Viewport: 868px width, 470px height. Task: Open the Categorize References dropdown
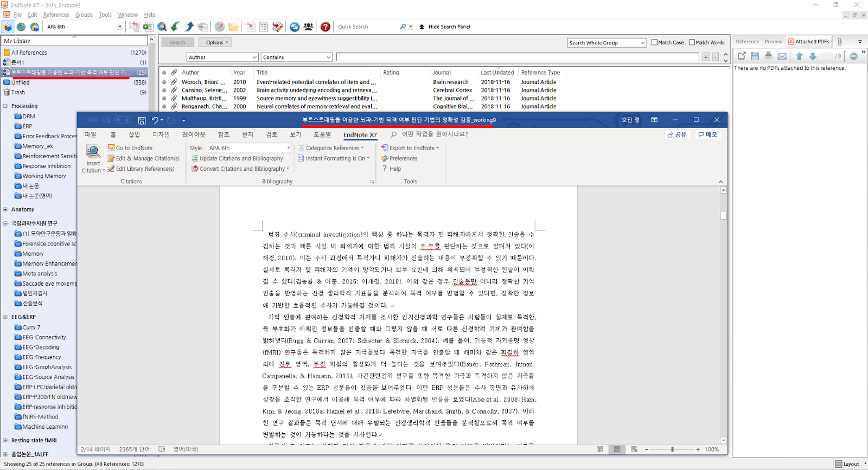coord(331,148)
